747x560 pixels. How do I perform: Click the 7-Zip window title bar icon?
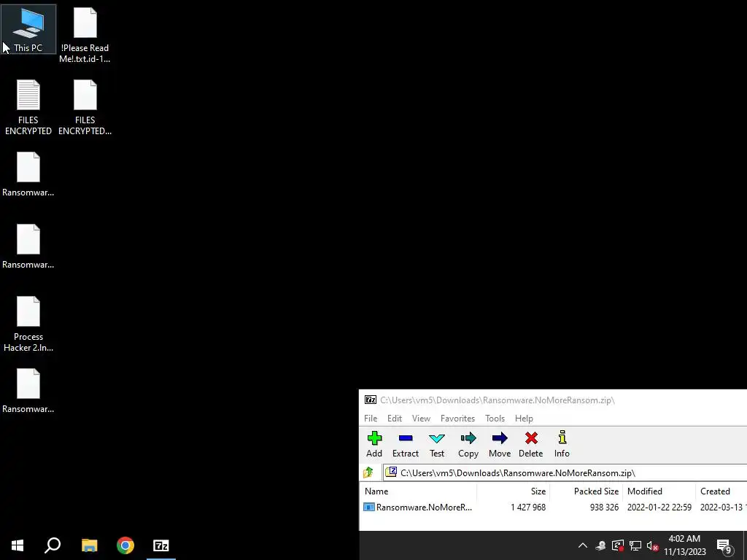pyautogui.click(x=370, y=400)
